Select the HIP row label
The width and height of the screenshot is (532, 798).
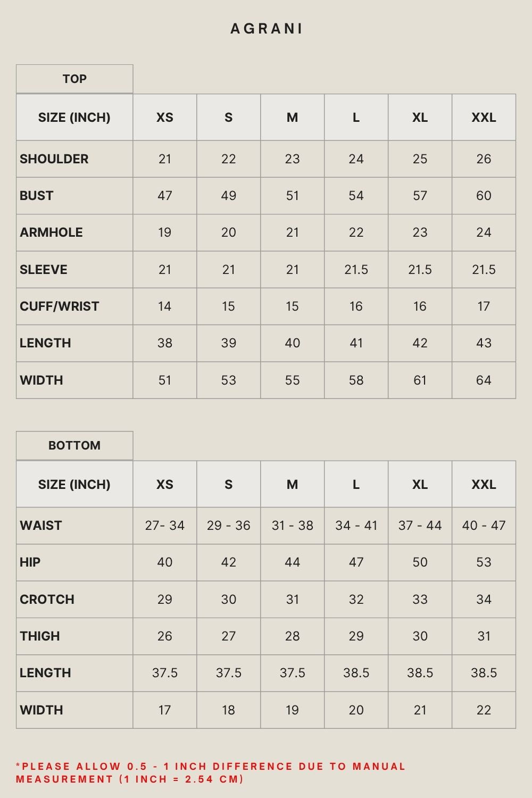click(30, 562)
